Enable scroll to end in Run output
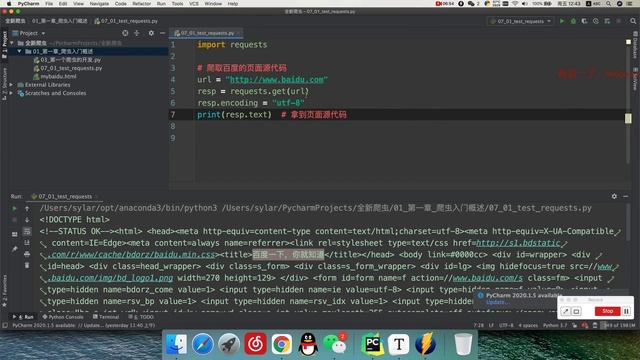Image resolution: width=640 pixels, height=360 pixels. [x=27, y=243]
